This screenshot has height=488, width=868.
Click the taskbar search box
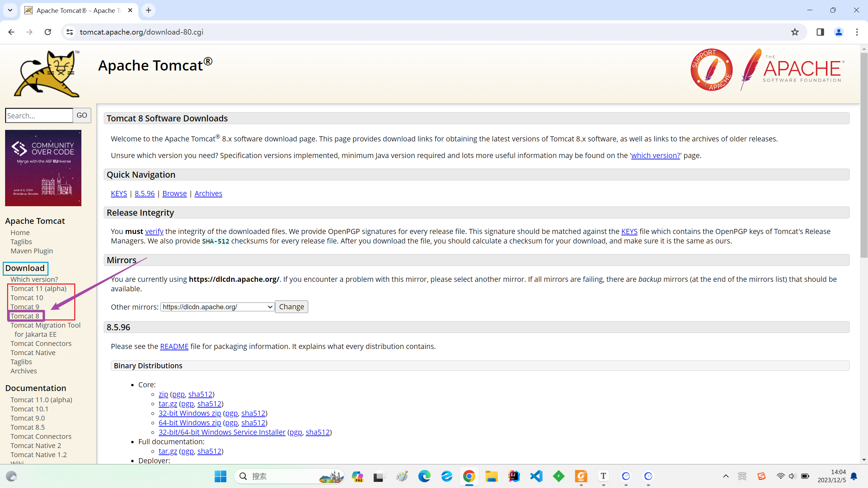pos(289,476)
